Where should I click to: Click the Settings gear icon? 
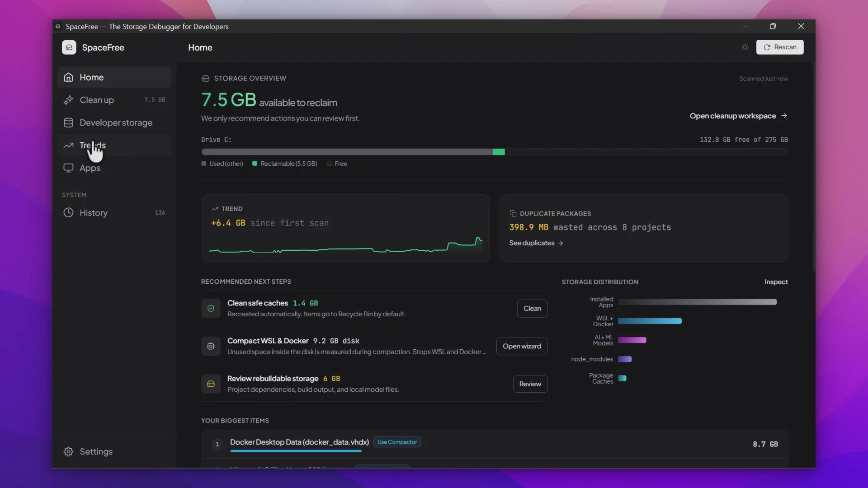[68, 451]
